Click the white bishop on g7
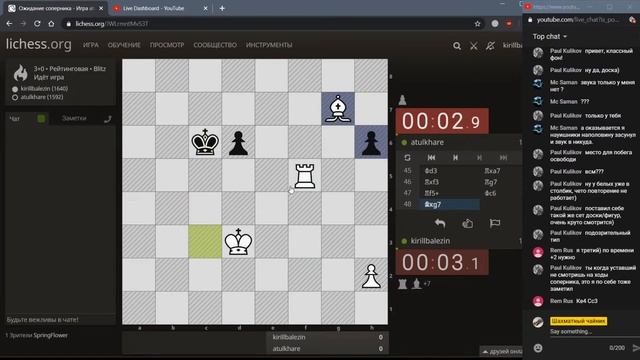 click(338, 109)
